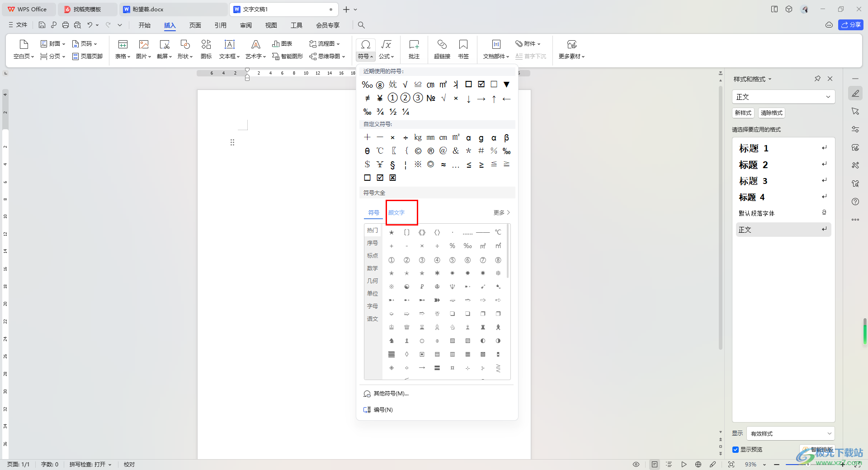The height and width of the screenshot is (470, 868).
Task: Open the 编号(N) numbering option
Action: (x=378, y=410)
